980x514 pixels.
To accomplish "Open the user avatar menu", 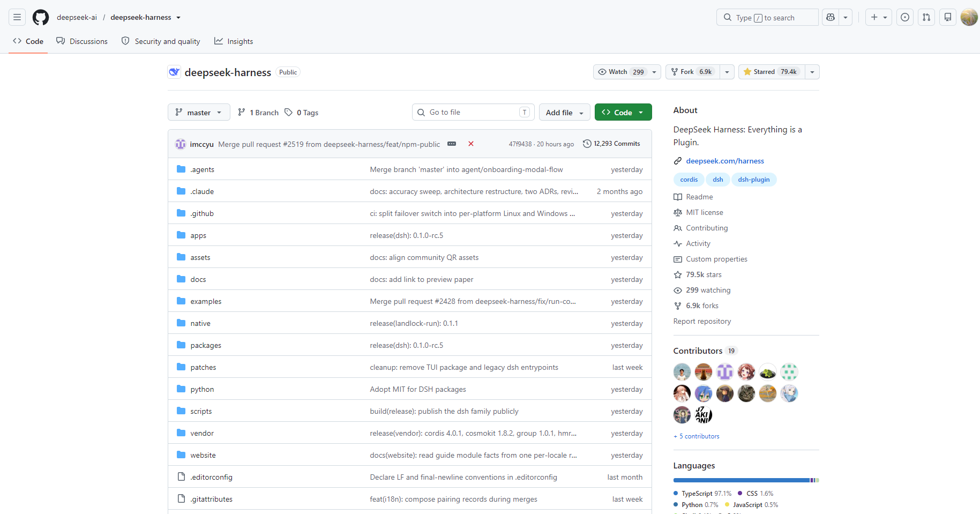I will pyautogui.click(x=969, y=17).
